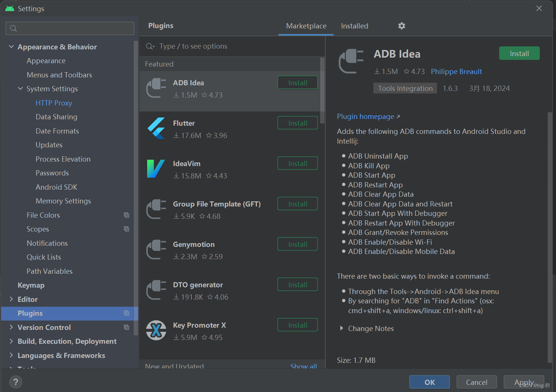Switch to the Installed tab

tap(354, 26)
